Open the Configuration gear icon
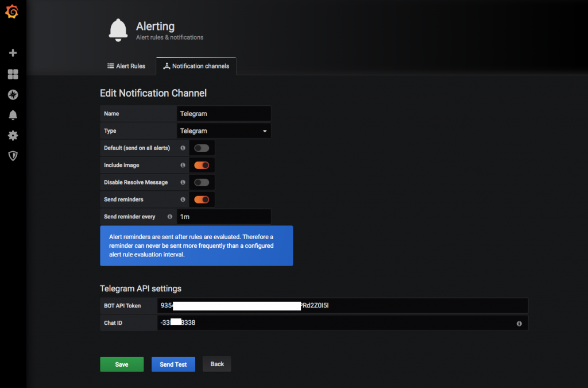Viewport: 588px width, 388px height. (x=13, y=136)
